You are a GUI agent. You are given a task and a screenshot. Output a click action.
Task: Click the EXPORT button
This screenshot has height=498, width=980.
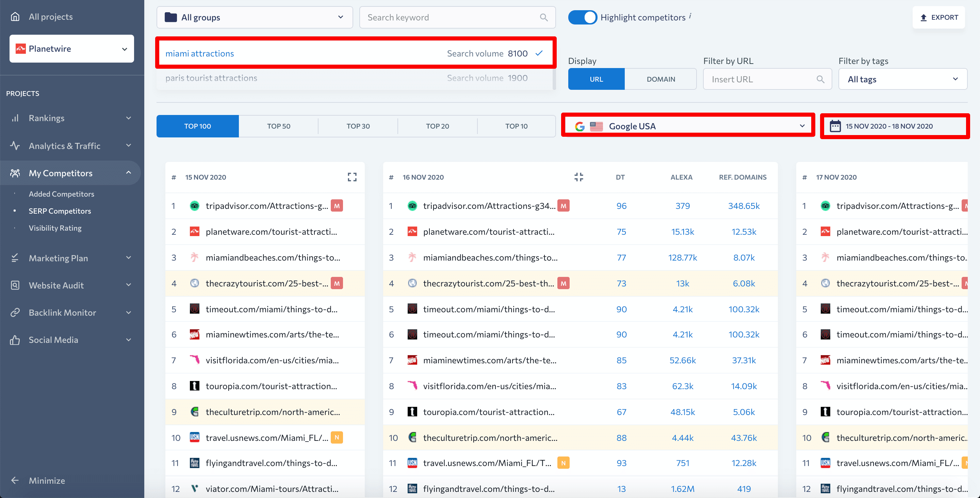[x=938, y=17]
